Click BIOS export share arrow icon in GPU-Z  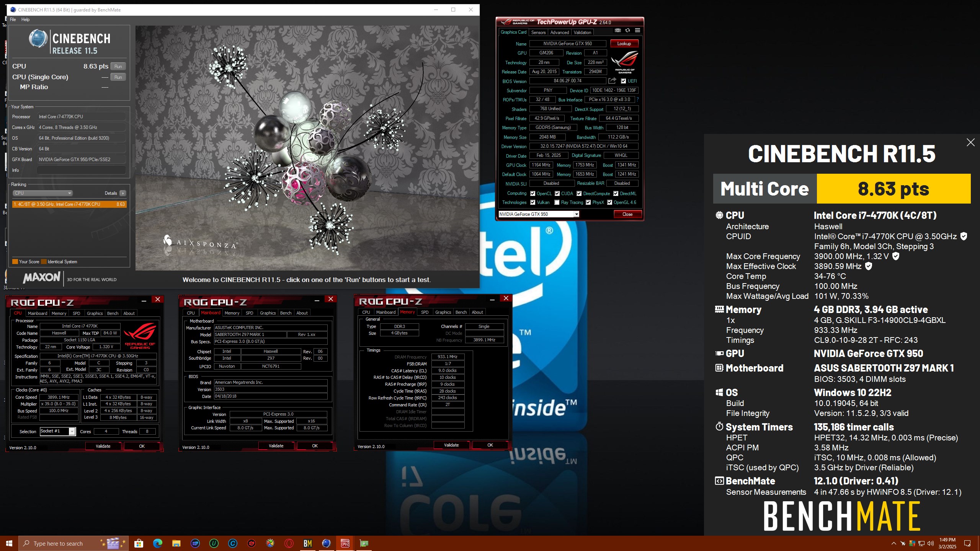pyautogui.click(x=612, y=81)
